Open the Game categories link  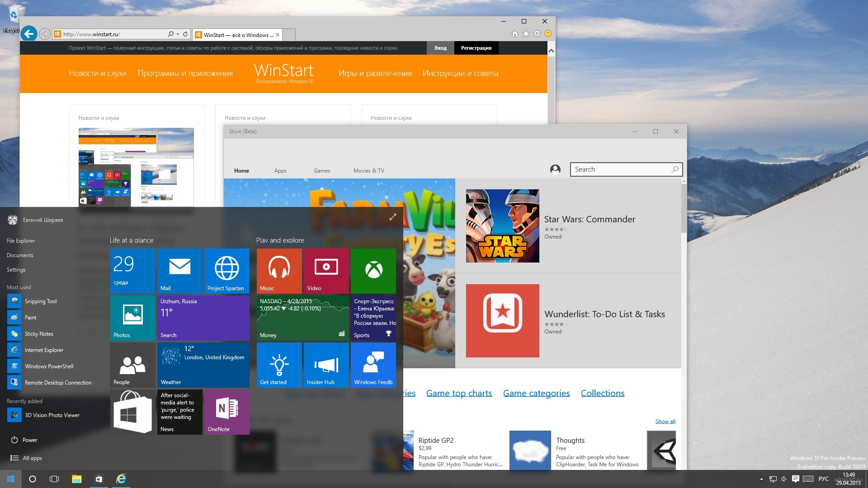click(x=536, y=393)
